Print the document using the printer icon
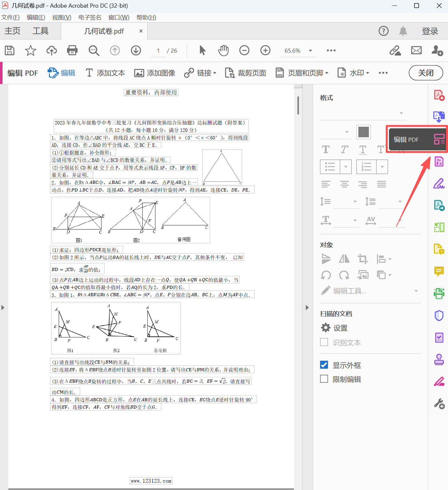 72,50
